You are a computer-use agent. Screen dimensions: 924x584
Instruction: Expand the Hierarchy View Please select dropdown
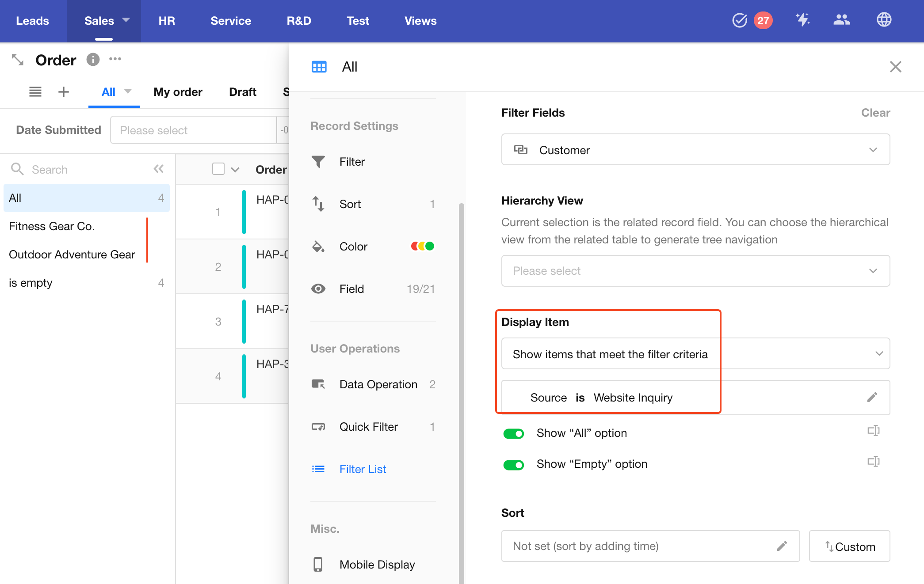coord(695,271)
